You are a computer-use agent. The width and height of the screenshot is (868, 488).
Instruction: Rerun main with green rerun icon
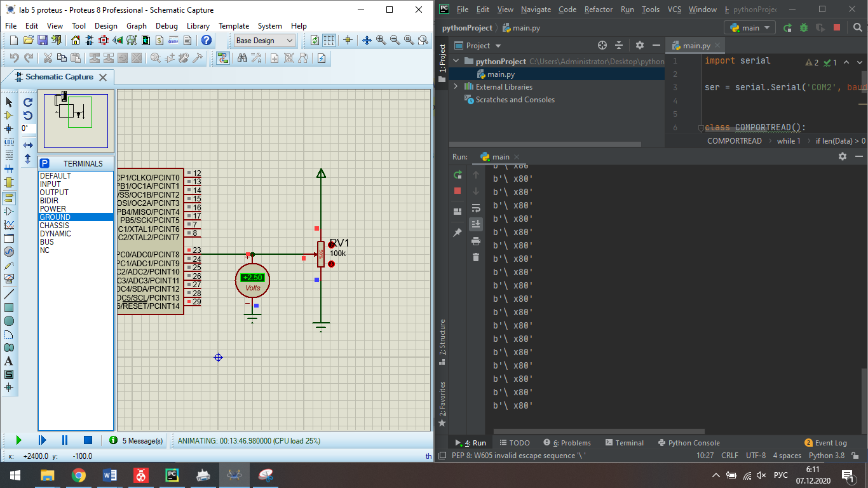[458, 175]
